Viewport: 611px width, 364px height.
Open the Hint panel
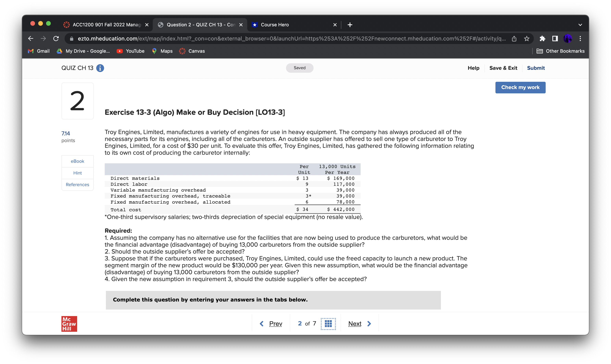pos(77,173)
